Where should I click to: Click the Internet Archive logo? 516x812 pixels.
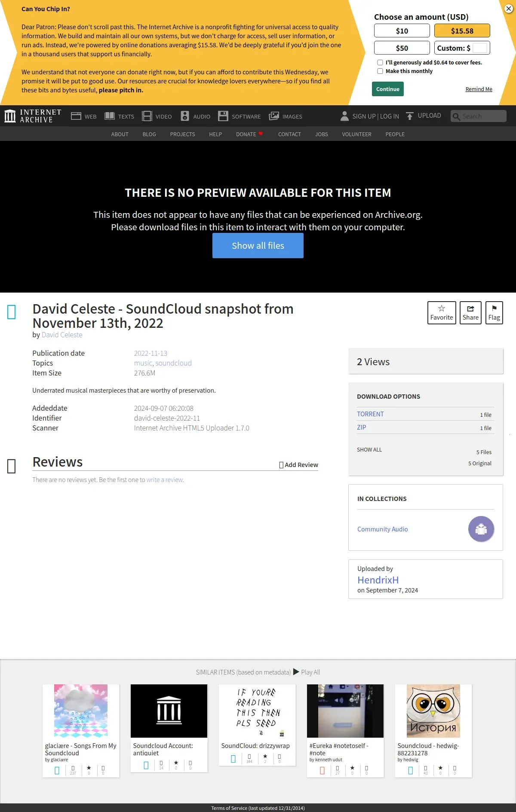(33, 116)
